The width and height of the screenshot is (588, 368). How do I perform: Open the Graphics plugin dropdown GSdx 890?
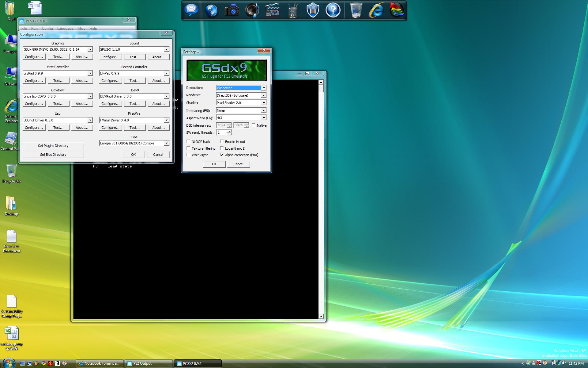(58, 49)
